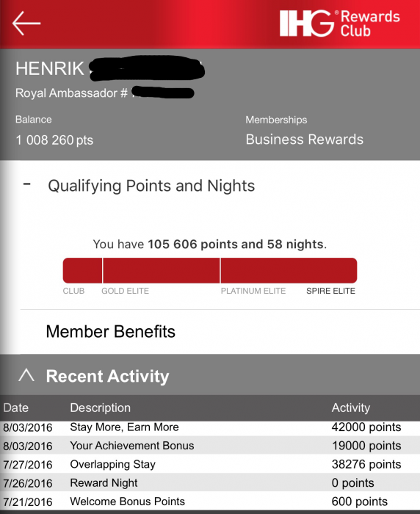The height and width of the screenshot is (514, 420).
Task: Tap the Date column header
Action: (x=15, y=408)
